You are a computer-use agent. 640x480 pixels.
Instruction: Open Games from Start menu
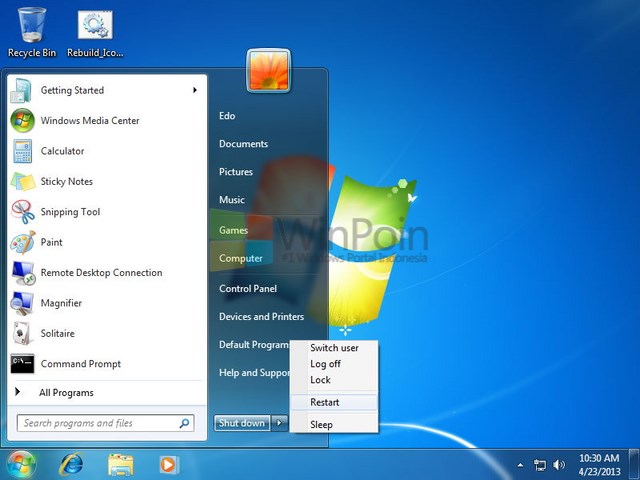point(233,230)
